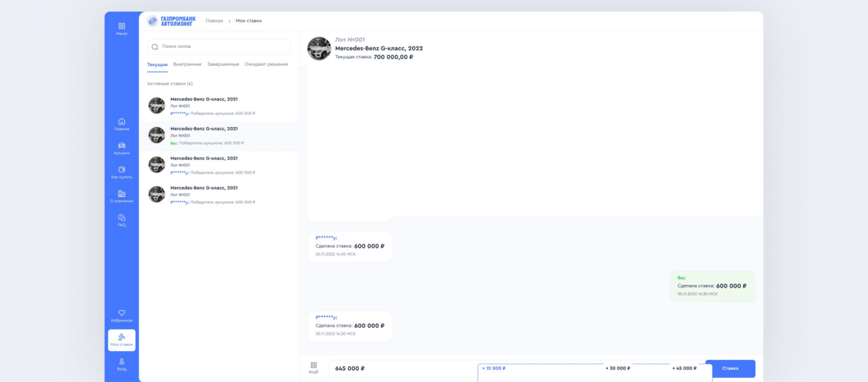Click the search magnifier icon

point(155,47)
